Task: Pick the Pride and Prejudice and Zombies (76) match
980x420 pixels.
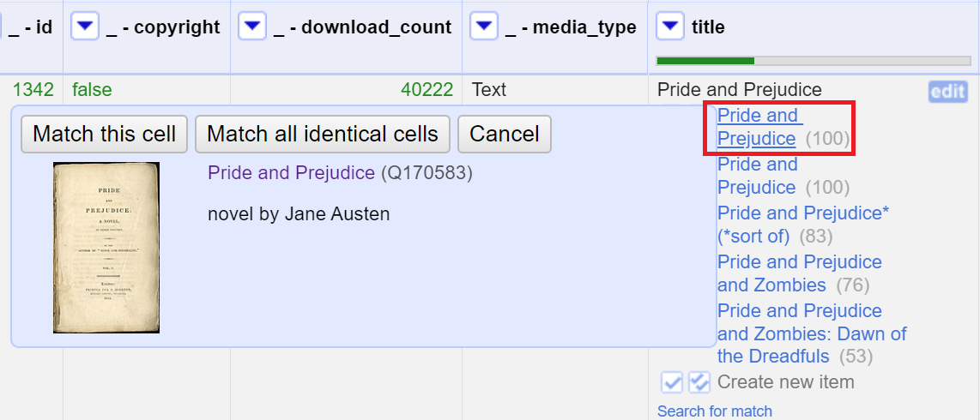Action: point(799,273)
